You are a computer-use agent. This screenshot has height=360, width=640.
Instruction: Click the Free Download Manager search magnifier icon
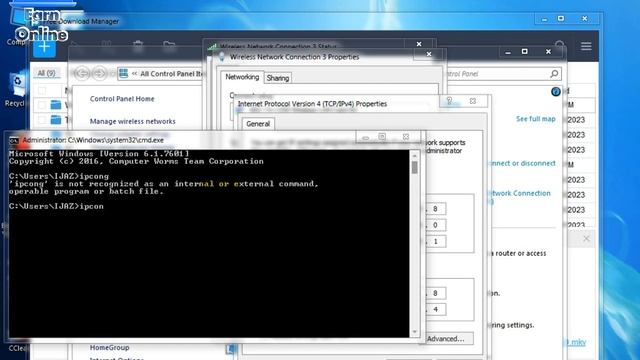[x=560, y=45]
